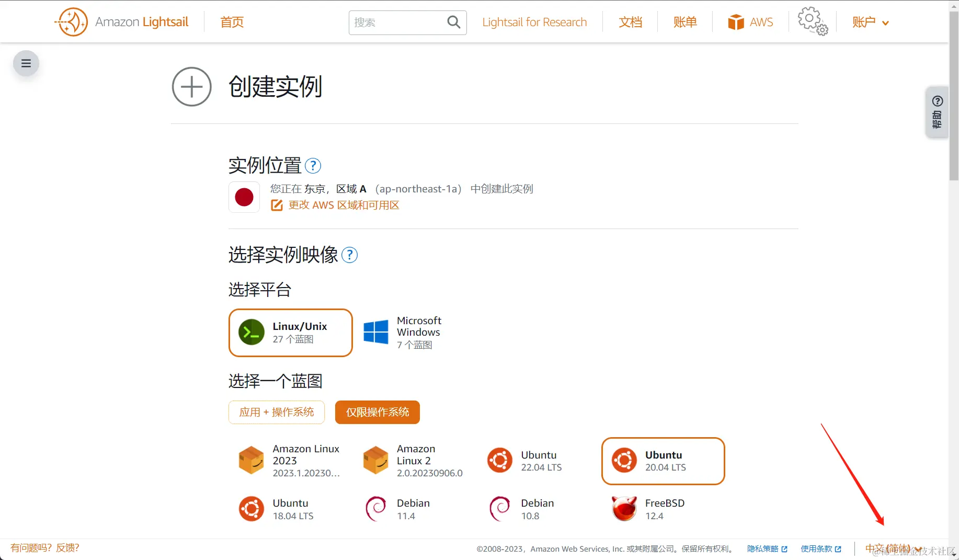Viewport: 959px width, 560px height.
Task: Choose the Ubuntu 18.04 LTS blueprint
Action: (x=291, y=509)
